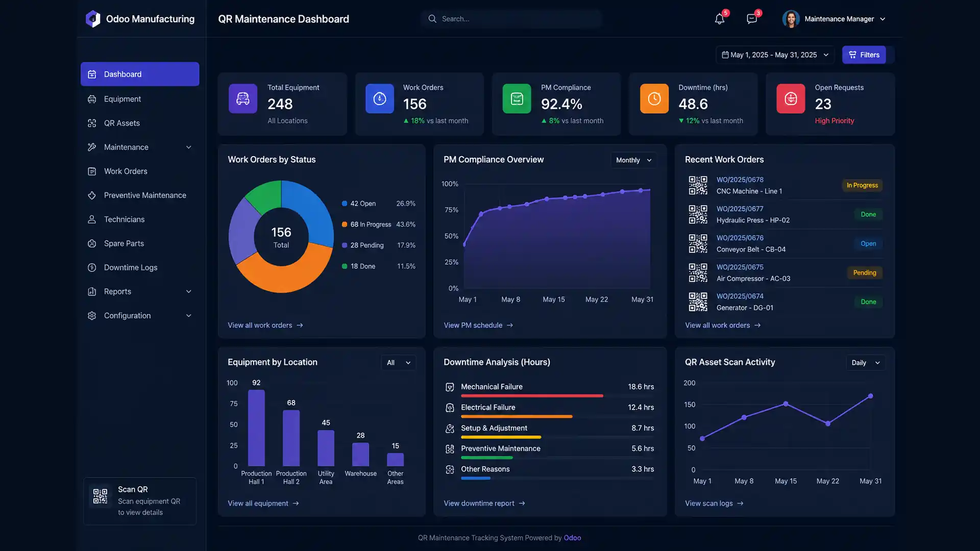The height and width of the screenshot is (551, 980).
Task: Click the Preventive Maintenance downtime icon
Action: click(x=450, y=449)
